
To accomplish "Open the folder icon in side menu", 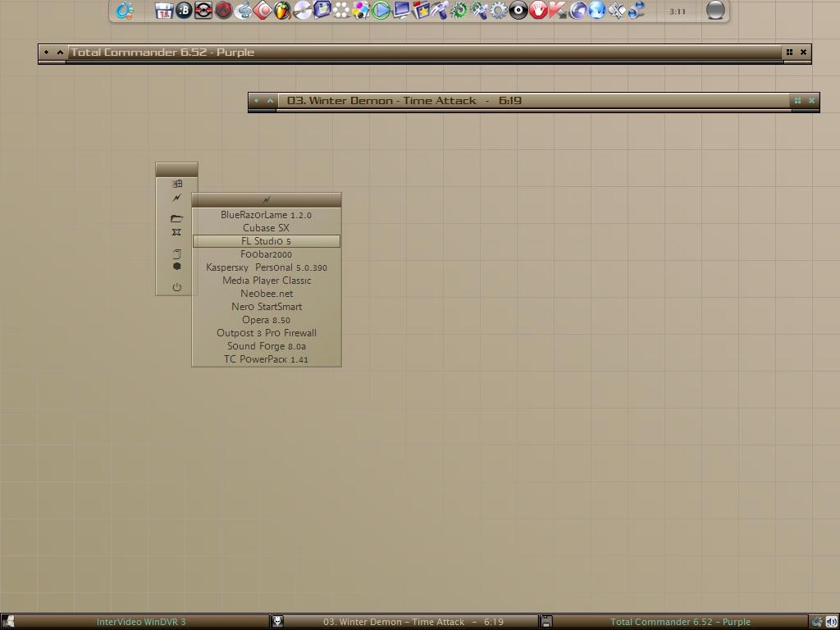I will (177, 218).
